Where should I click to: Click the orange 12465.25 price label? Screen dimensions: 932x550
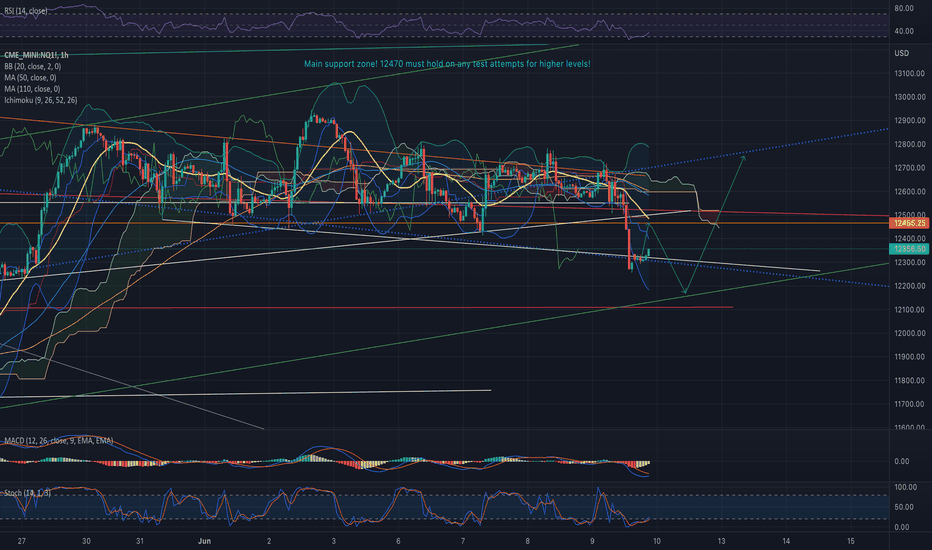[909, 223]
